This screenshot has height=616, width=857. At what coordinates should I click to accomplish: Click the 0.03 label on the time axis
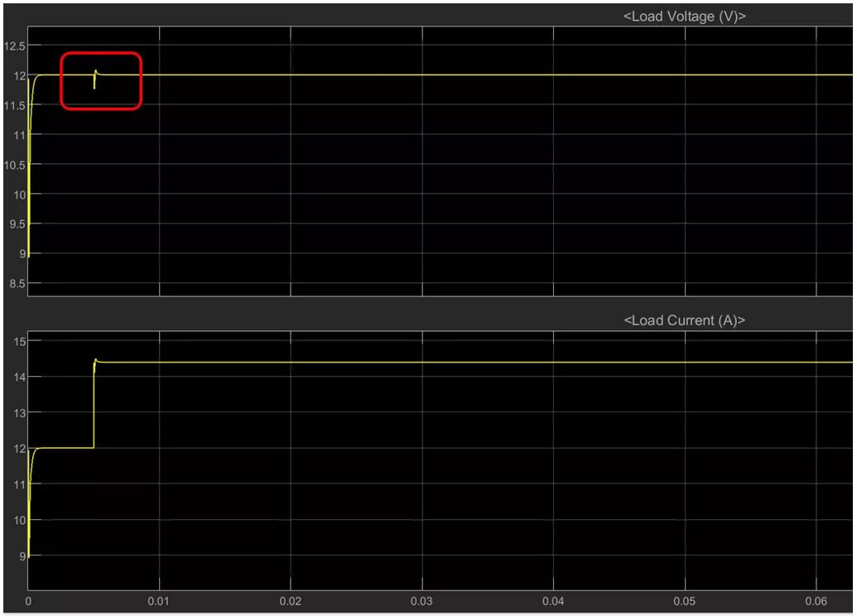point(423,603)
